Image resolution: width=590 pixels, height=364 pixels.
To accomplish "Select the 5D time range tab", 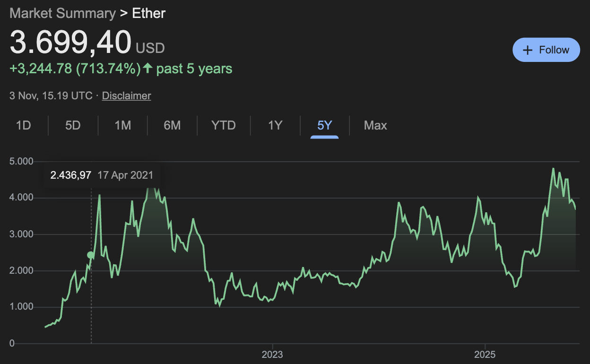I will point(73,125).
